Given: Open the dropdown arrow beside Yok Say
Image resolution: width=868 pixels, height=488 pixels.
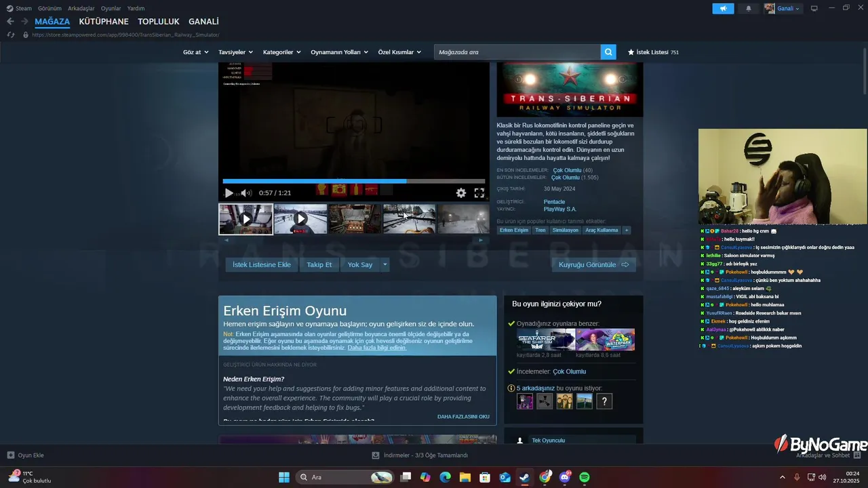Looking at the screenshot, I should click(385, 264).
